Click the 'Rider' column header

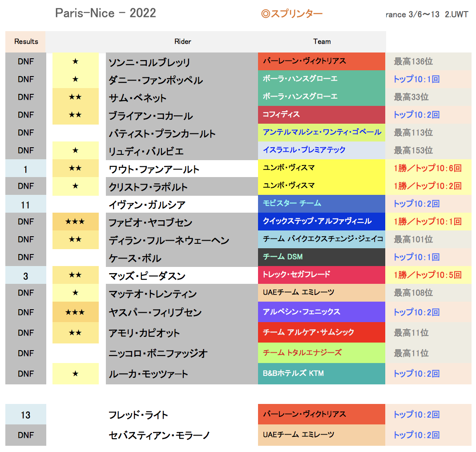pyautogui.click(x=182, y=41)
